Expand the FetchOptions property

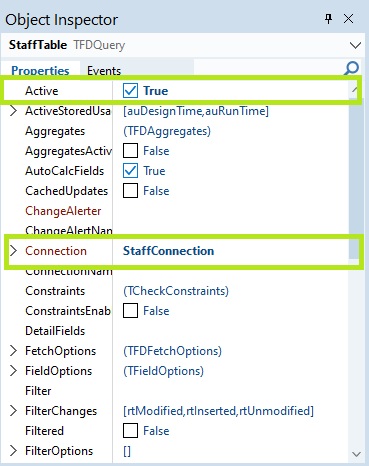click(13, 351)
